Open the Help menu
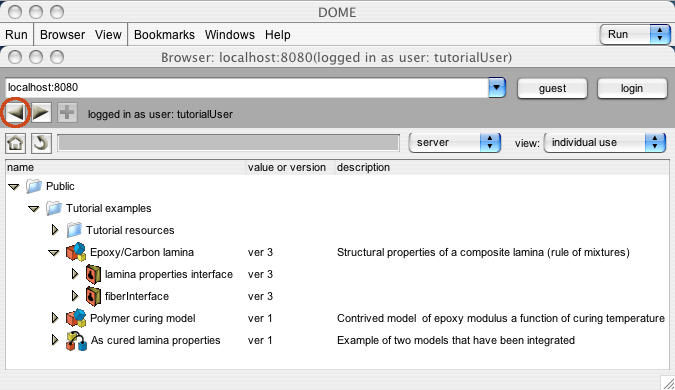The image size is (675, 390). coord(278,34)
